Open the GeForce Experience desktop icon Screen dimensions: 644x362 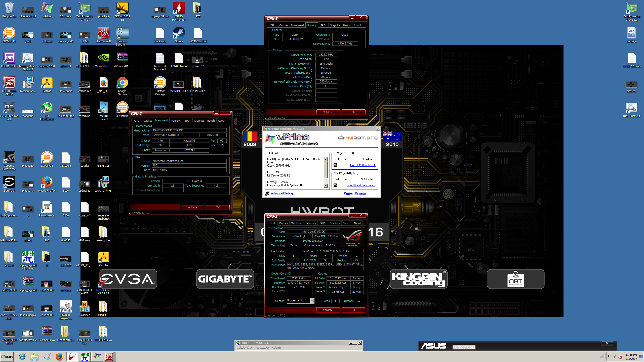point(9,161)
